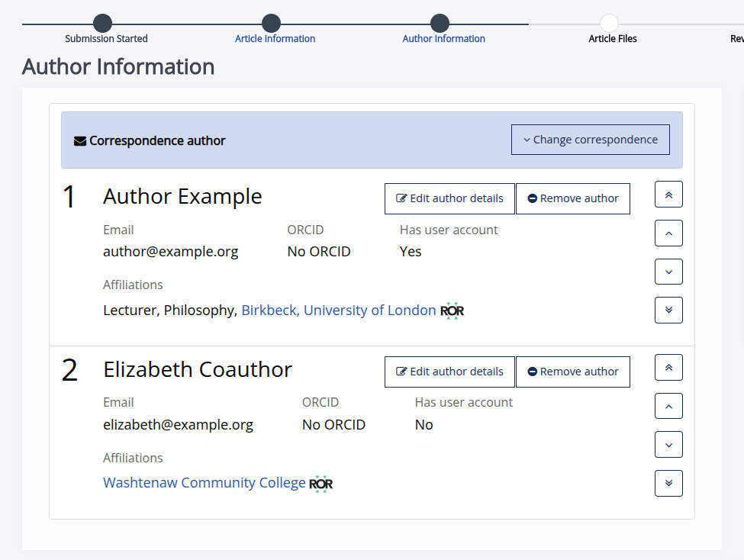Select the Author Information step
The image size is (744, 560).
pos(440,24)
